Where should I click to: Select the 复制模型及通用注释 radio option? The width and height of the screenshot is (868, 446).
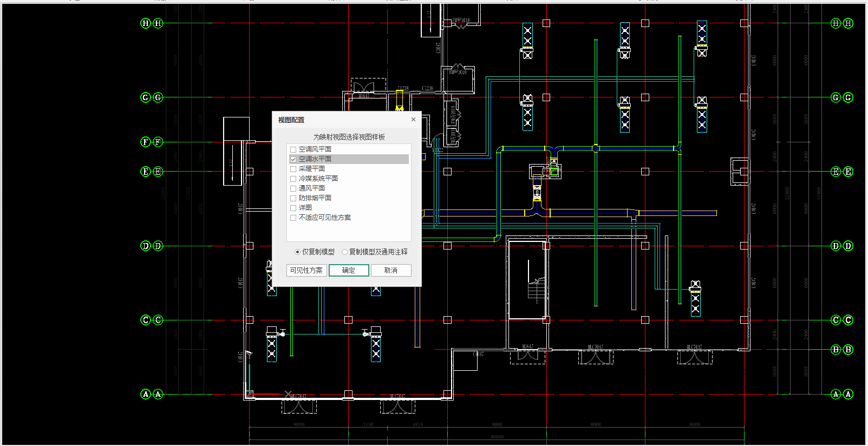[x=344, y=252]
